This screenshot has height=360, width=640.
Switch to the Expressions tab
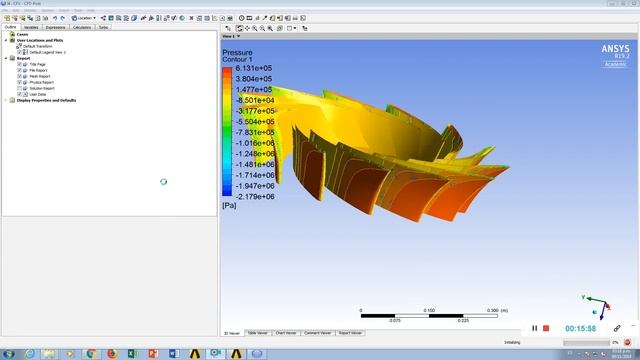(56, 27)
